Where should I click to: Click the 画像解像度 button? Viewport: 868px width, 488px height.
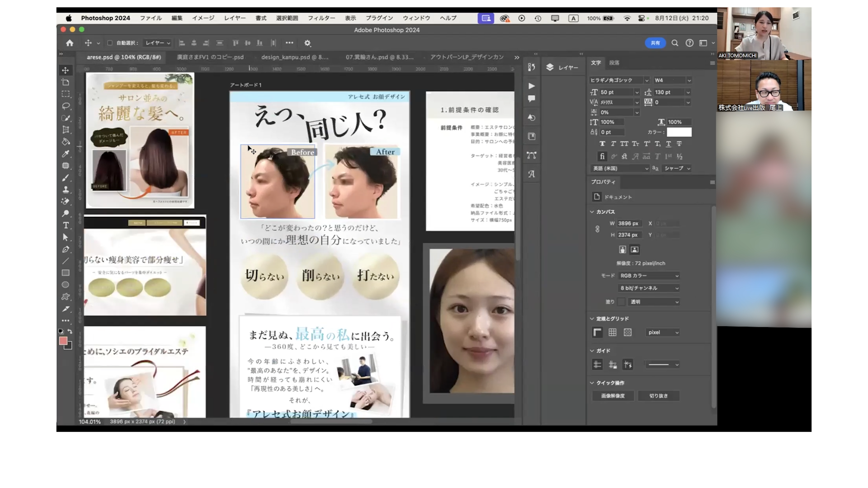pyautogui.click(x=613, y=396)
